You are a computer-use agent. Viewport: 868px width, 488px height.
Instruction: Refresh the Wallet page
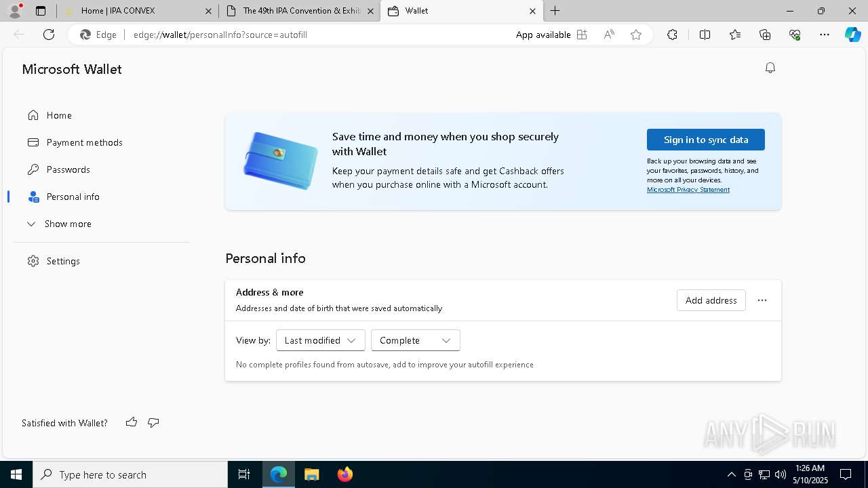click(49, 35)
